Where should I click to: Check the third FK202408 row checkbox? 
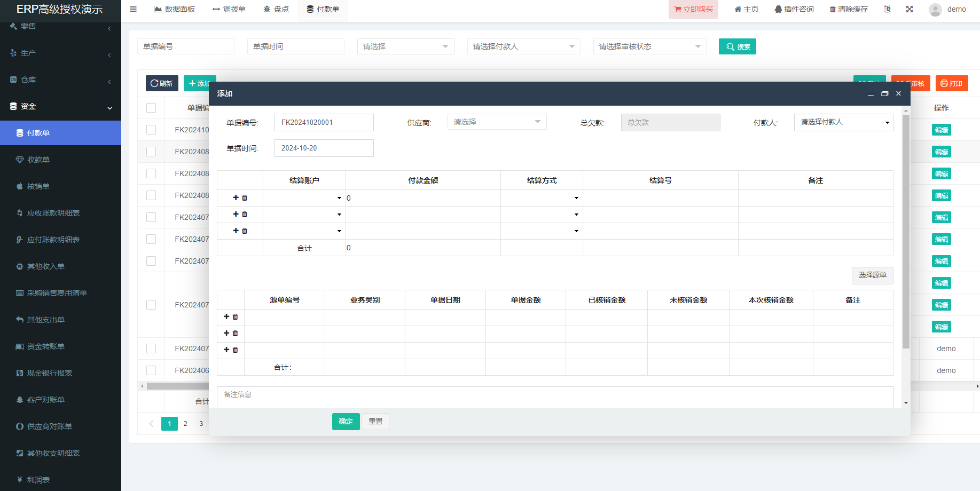click(x=151, y=195)
